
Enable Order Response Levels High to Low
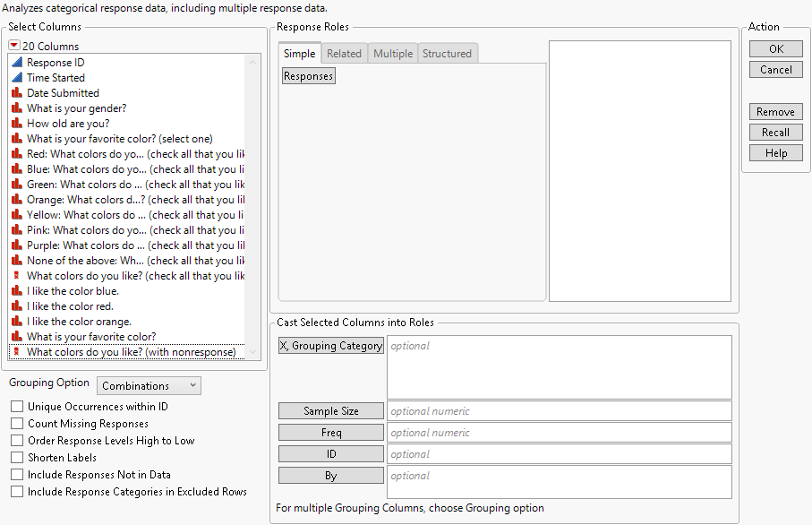coord(15,440)
